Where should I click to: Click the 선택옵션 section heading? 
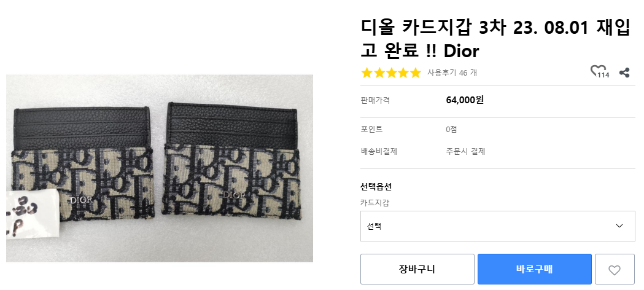[x=376, y=187]
